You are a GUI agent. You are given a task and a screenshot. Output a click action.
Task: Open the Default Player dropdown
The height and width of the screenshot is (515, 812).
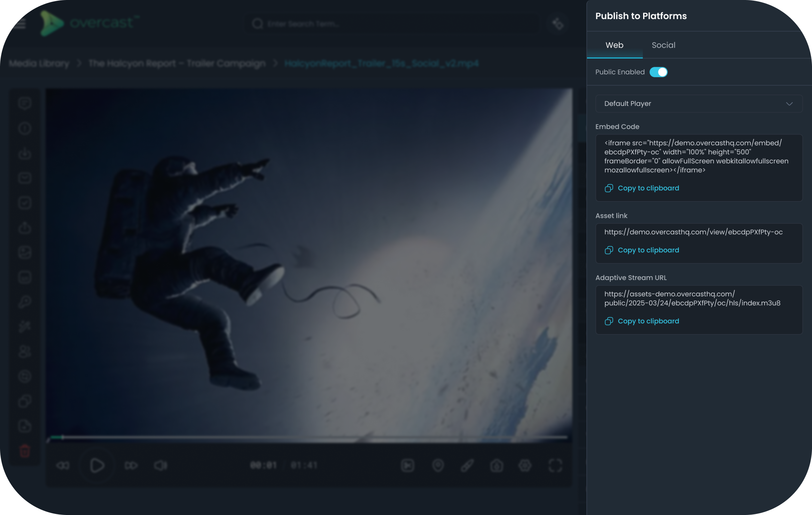click(698, 104)
